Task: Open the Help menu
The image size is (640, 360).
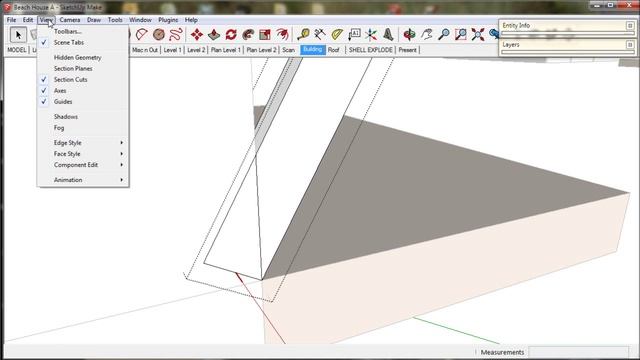Action: tap(191, 20)
